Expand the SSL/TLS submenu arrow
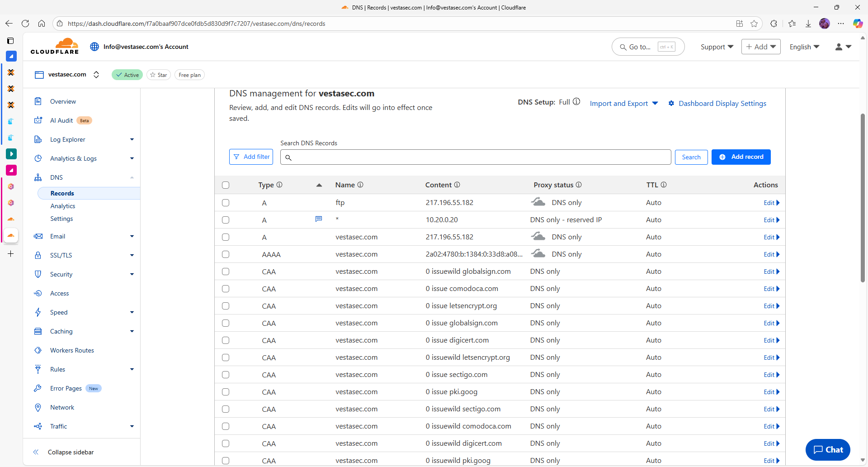 [x=132, y=255]
